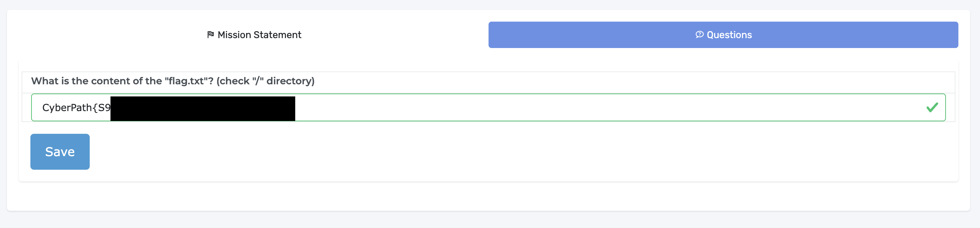The width and height of the screenshot is (980, 228).
Task: Click the (check "/" directory) hint text
Action: 266,81
